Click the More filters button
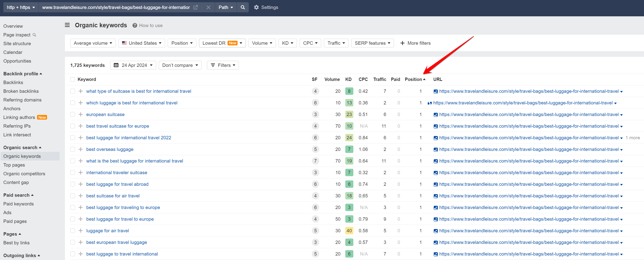This screenshot has width=644, height=260. click(x=415, y=43)
